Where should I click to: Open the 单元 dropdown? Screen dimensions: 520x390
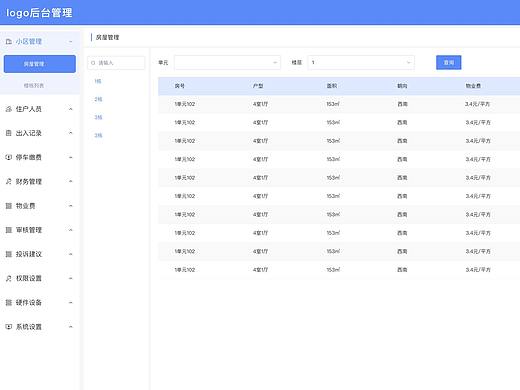coord(227,63)
